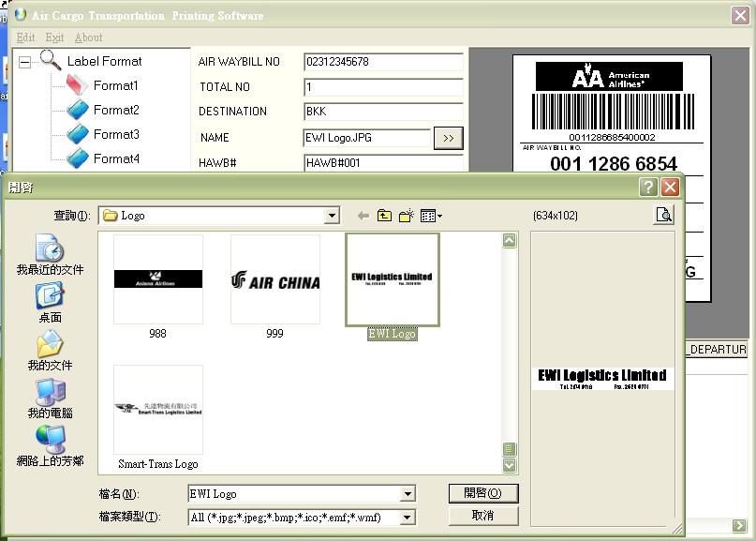Select Format3 tree item text
The height and width of the screenshot is (541, 756).
click(116, 134)
